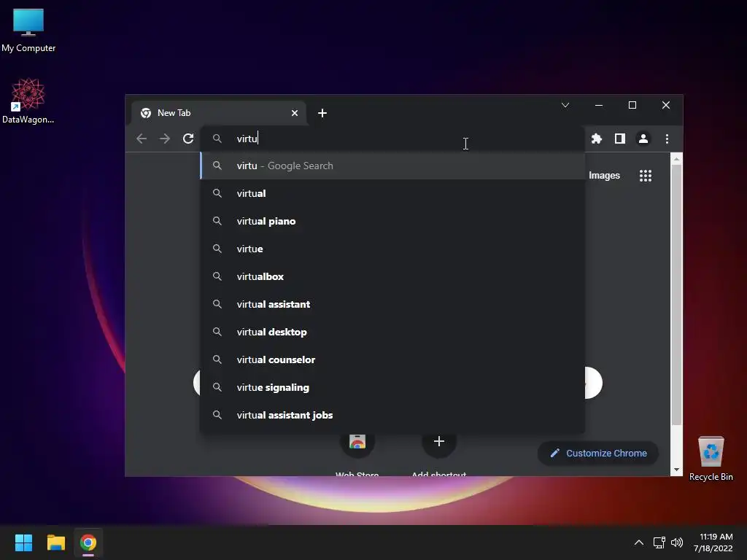Maximize the Chrome window

(632, 105)
